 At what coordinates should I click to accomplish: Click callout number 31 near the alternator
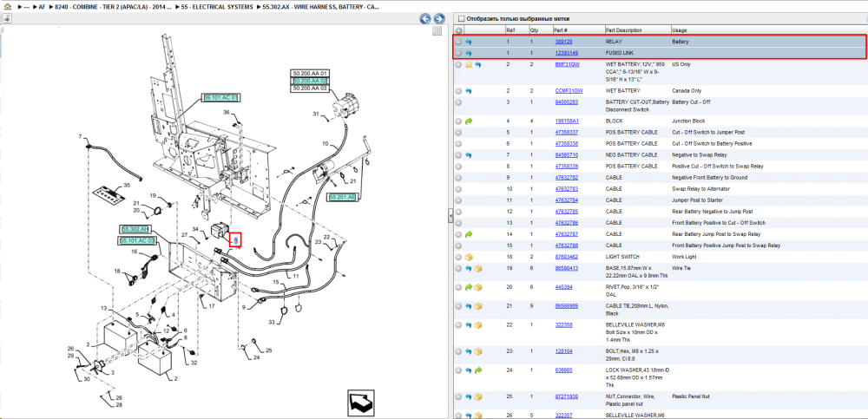coord(316,114)
